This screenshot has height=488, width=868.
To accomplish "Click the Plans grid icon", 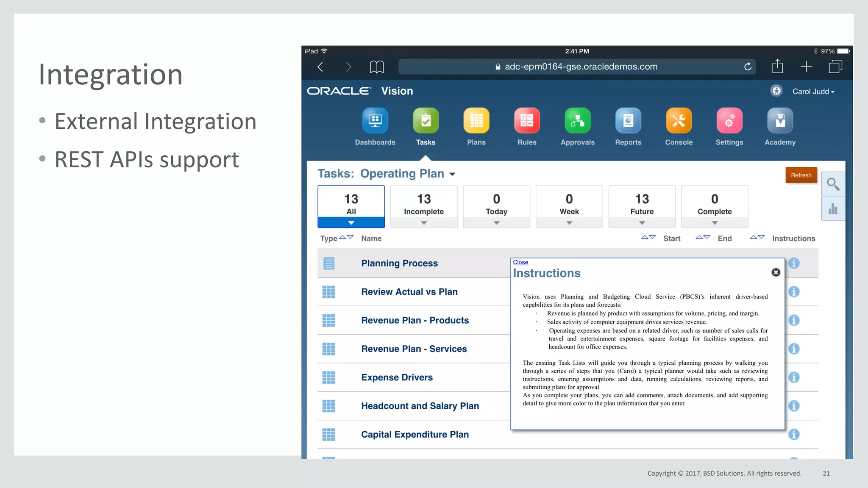I will 476,121.
